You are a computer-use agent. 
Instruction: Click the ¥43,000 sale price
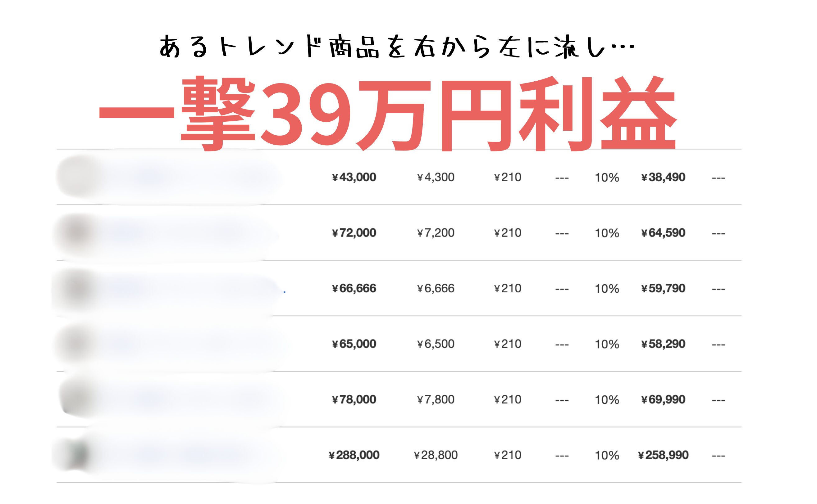coord(354,177)
